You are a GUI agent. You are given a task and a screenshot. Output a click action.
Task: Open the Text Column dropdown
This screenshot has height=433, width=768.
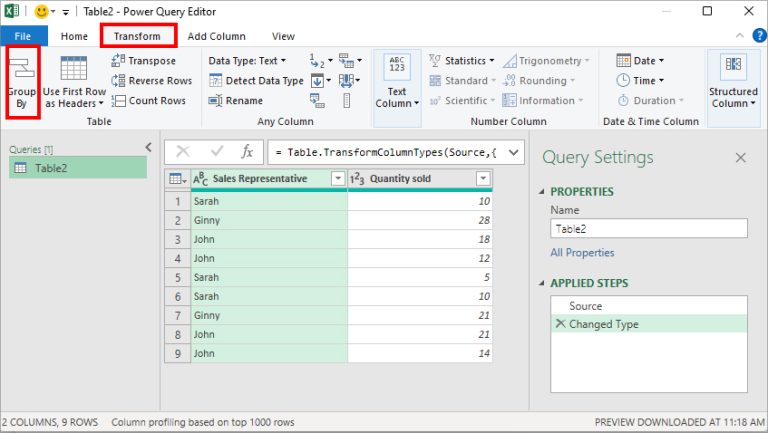(x=397, y=97)
